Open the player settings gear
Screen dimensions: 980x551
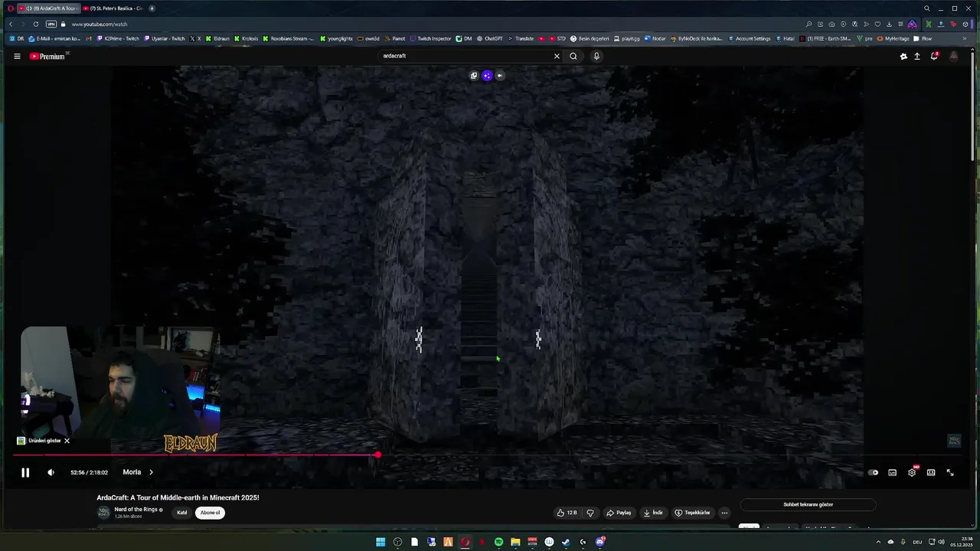(912, 473)
